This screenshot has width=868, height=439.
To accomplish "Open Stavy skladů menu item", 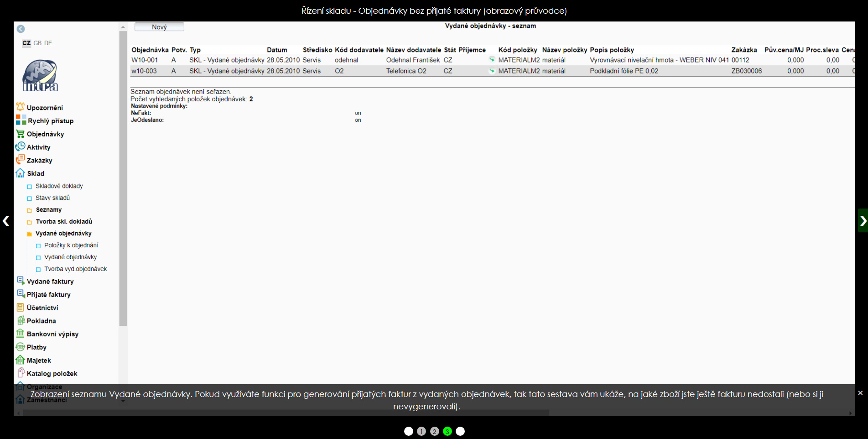I will pos(52,198).
